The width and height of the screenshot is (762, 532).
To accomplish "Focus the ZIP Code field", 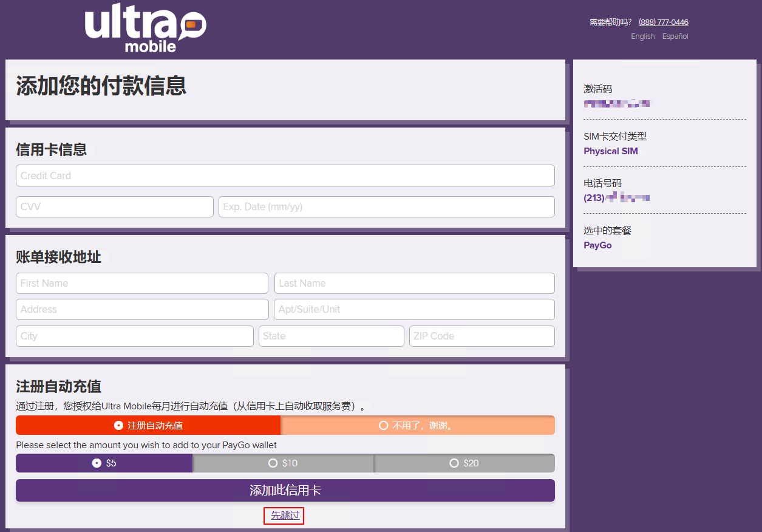I will click(x=481, y=336).
